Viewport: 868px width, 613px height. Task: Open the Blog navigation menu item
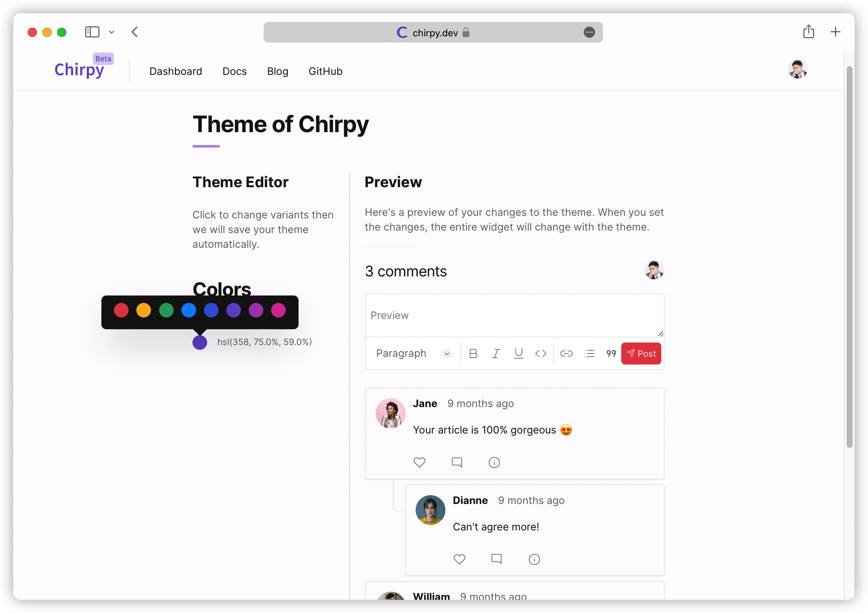click(x=277, y=71)
